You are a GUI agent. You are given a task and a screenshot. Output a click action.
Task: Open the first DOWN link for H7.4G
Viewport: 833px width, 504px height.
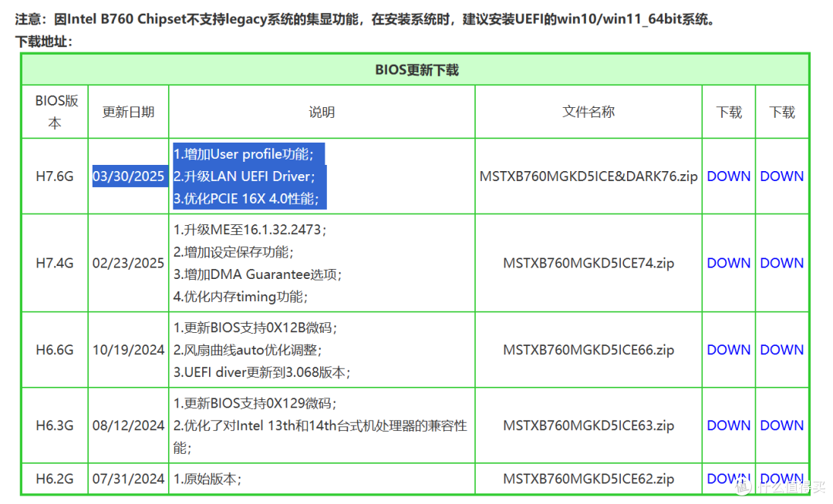728,263
